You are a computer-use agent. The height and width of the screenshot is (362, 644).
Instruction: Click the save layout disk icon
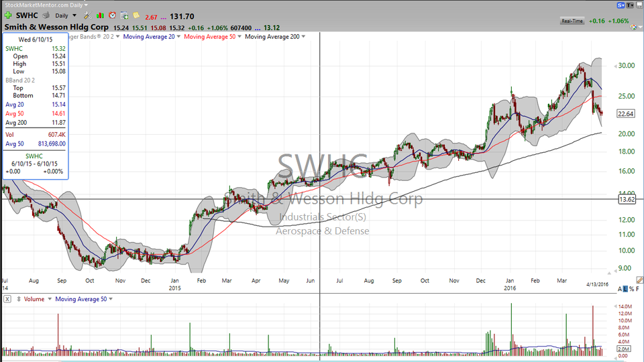(x=639, y=5)
